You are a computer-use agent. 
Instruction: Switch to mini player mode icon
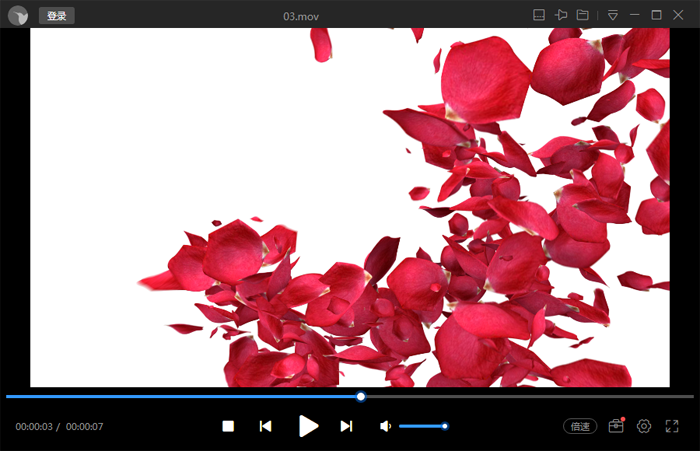538,15
